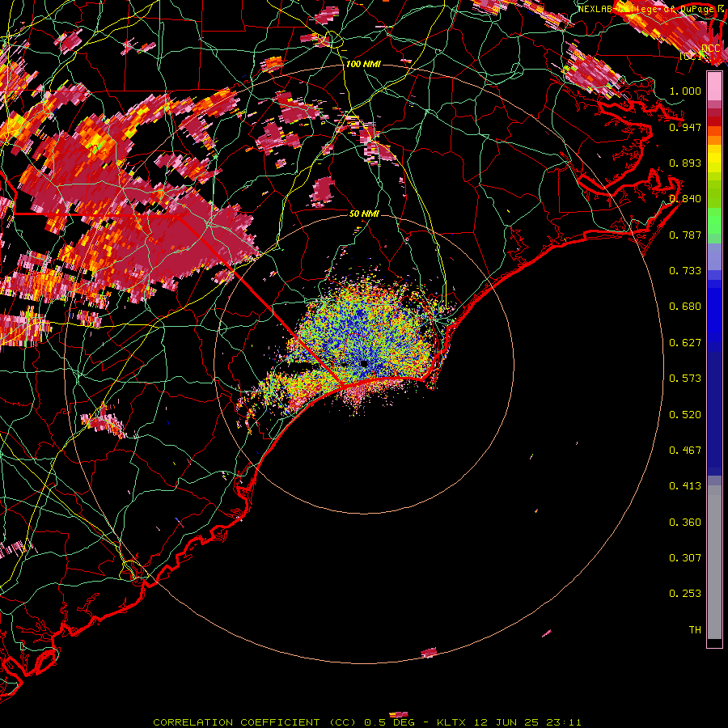This screenshot has height=728, width=728.
Task: Click the "TH" threshold label on the legend
Action: point(695,629)
